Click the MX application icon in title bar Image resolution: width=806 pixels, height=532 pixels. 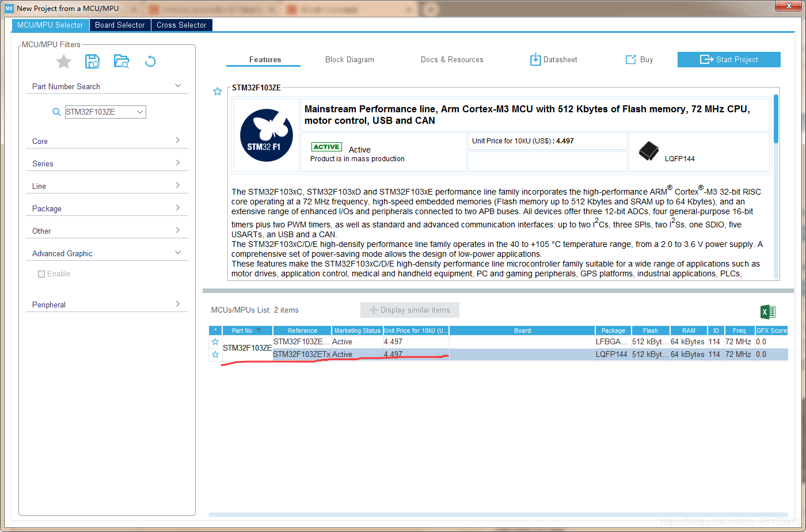click(9, 8)
